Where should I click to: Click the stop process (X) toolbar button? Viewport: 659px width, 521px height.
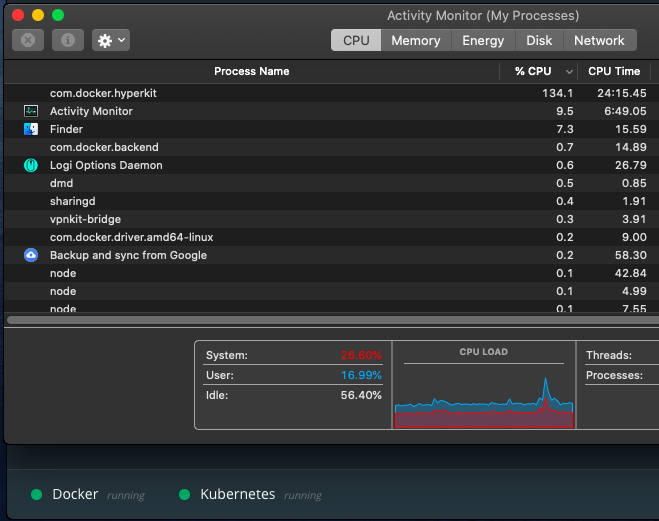tap(28, 40)
